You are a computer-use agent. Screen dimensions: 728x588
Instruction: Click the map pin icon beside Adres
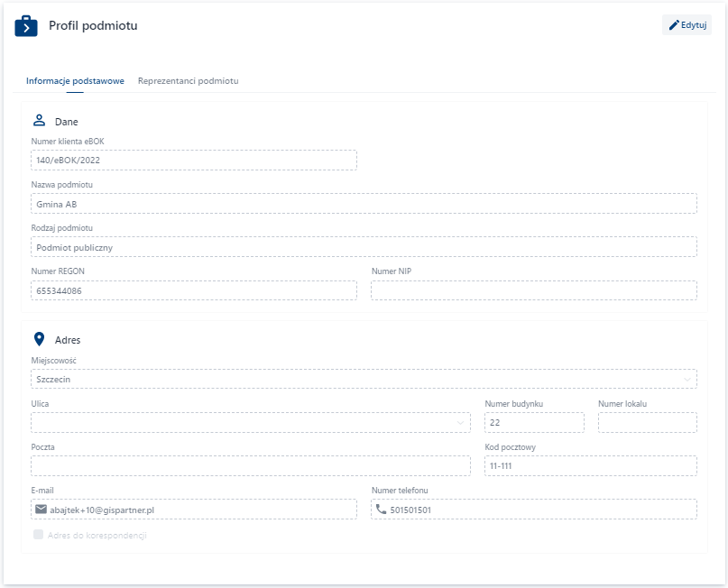[x=39, y=339]
